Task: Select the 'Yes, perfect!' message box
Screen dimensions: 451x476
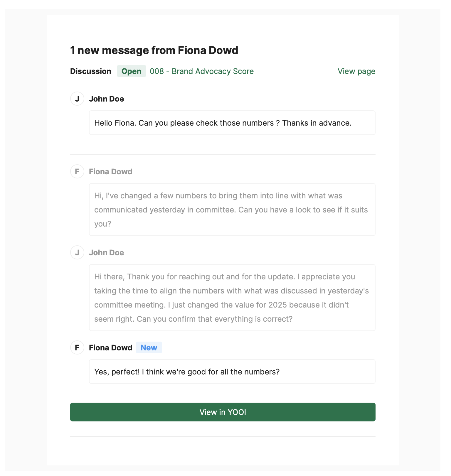Action: point(232,372)
